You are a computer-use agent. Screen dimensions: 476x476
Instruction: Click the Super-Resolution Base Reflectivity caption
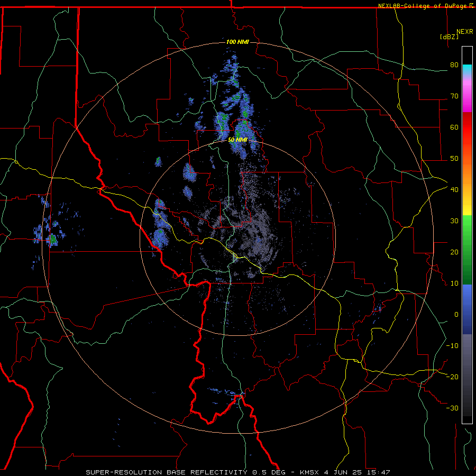coord(166,472)
